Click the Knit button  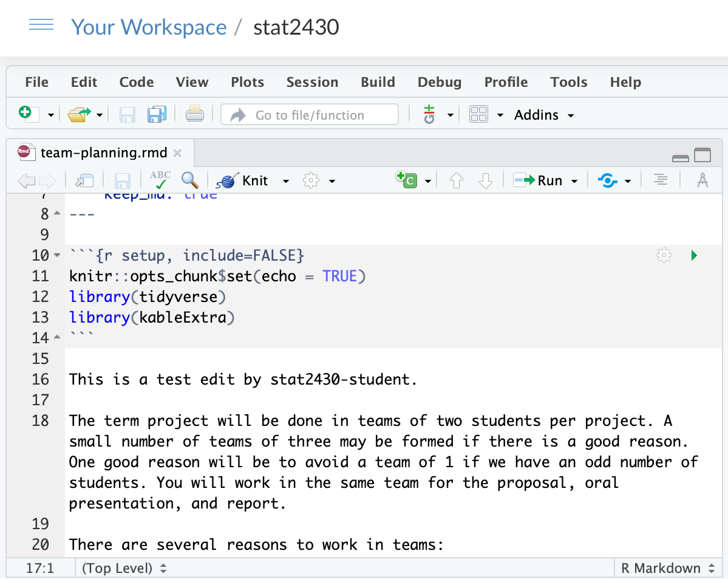242,180
